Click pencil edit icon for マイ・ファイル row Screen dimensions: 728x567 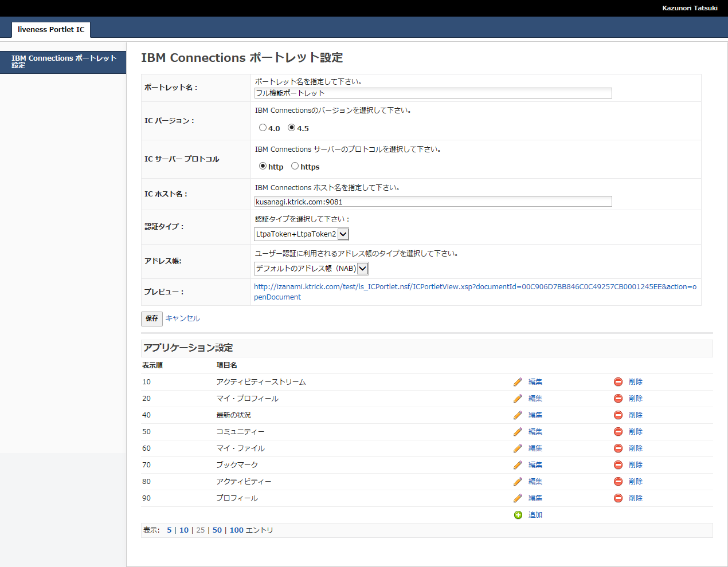pyautogui.click(x=518, y=448)
